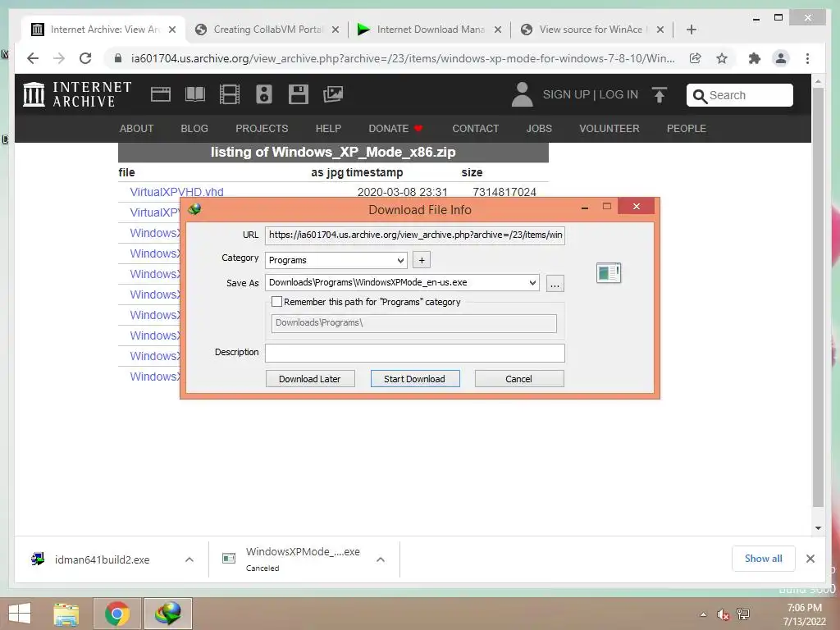The image size is (840, 630).
Task: Click the file type icon in download dialog
Action: [x=609, y=272]
